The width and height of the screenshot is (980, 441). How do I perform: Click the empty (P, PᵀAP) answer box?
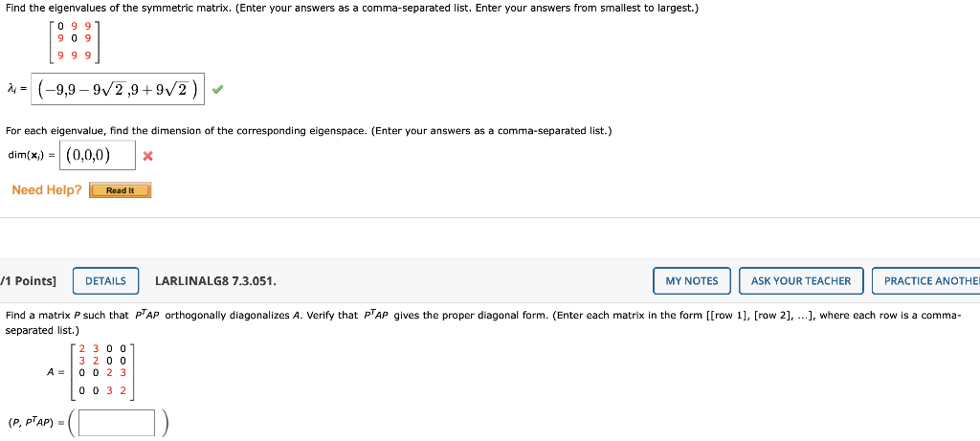[117, 423]
